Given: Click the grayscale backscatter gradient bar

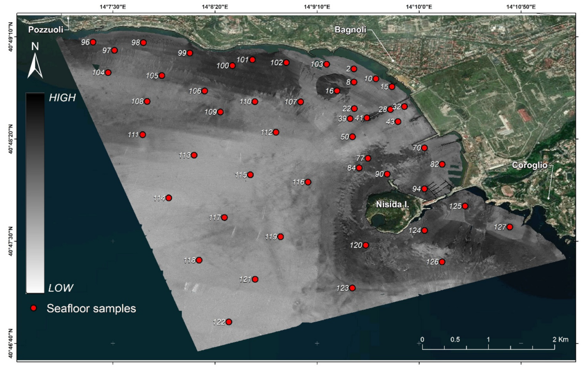Looking at the screenshot, I should click(35, 193).
